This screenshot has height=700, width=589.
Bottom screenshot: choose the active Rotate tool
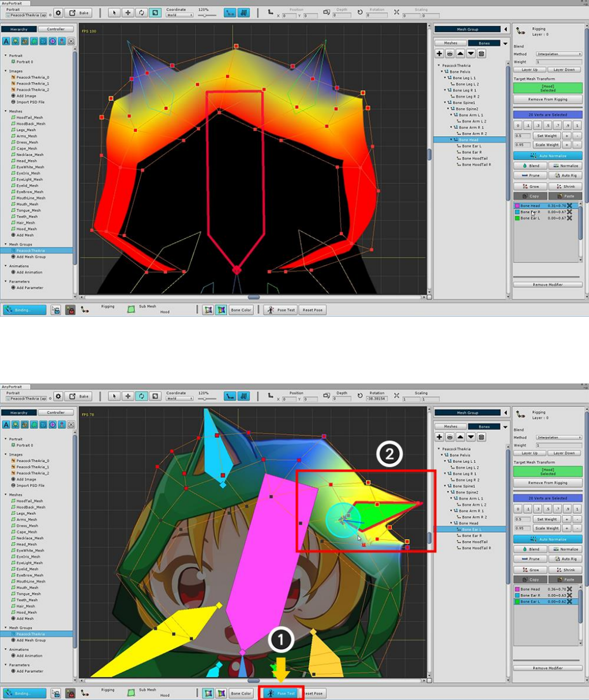[x=142, y=396]
